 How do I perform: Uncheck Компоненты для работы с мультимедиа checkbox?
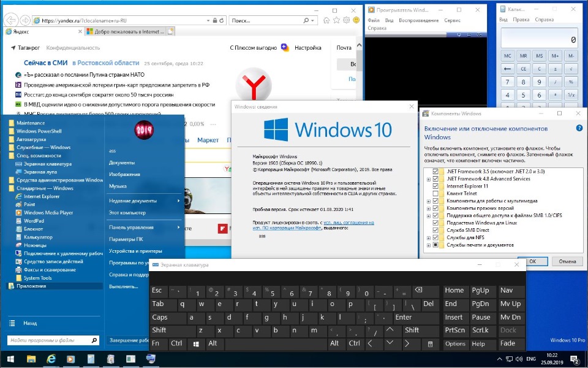coord(435,201)
